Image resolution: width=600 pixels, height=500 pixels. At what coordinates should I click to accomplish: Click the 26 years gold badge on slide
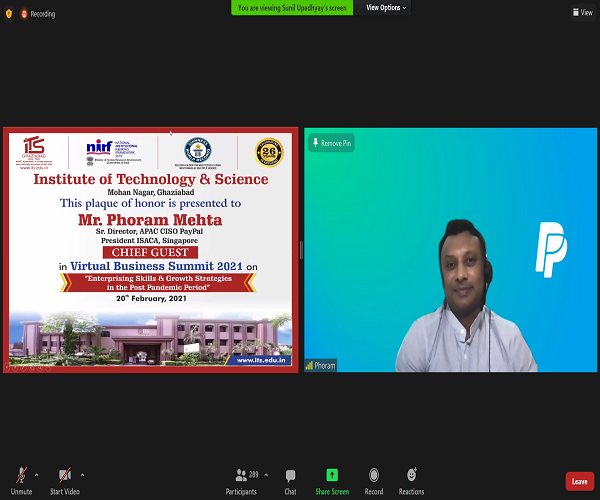point(269,153)
